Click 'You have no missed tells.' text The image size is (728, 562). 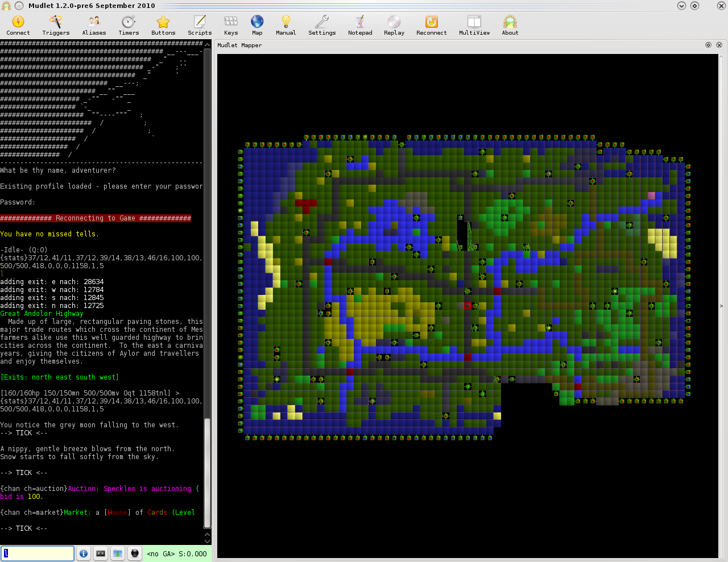point(49,234)
